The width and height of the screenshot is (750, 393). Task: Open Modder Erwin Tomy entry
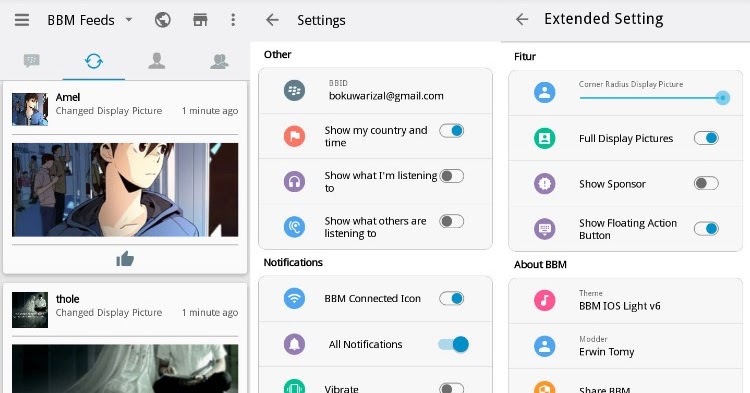[x=626, y=346]
